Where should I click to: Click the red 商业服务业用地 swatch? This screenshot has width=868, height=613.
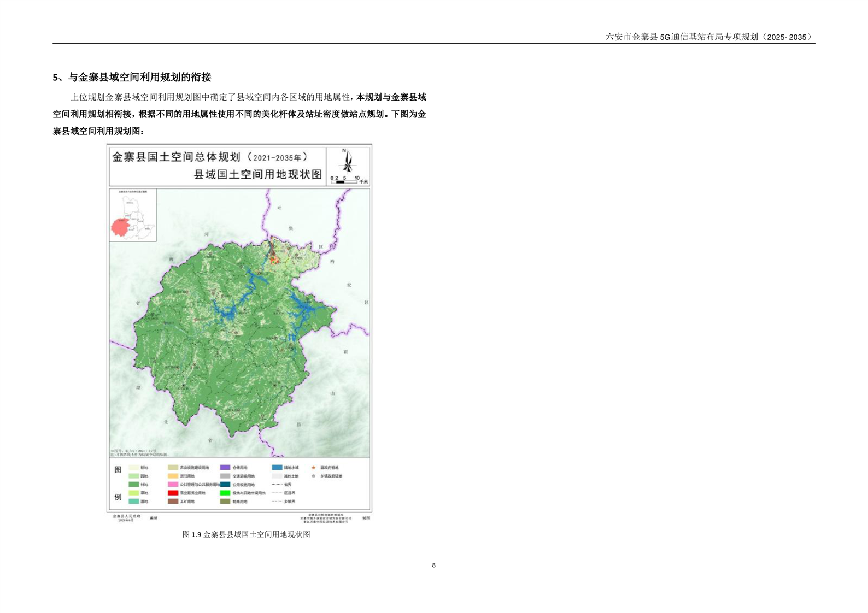(x=173, y=493)
